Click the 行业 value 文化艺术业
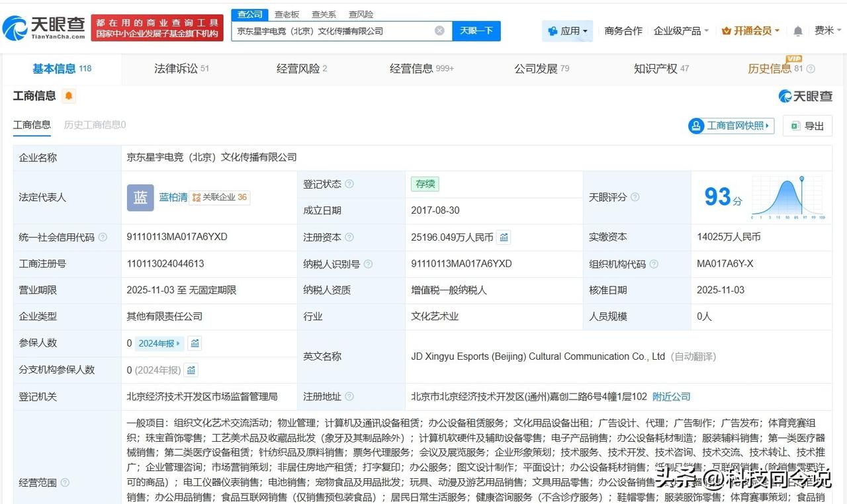The height and width of the screenshot is (504, 847). (x=435, y=316)
